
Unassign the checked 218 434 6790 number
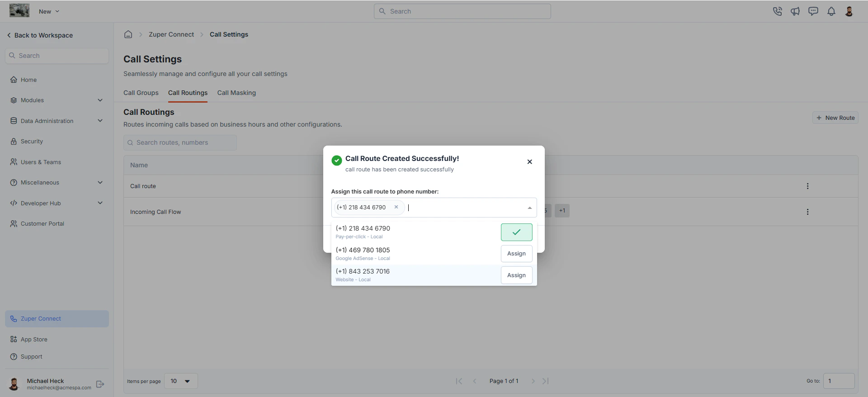tap(516, 232)
